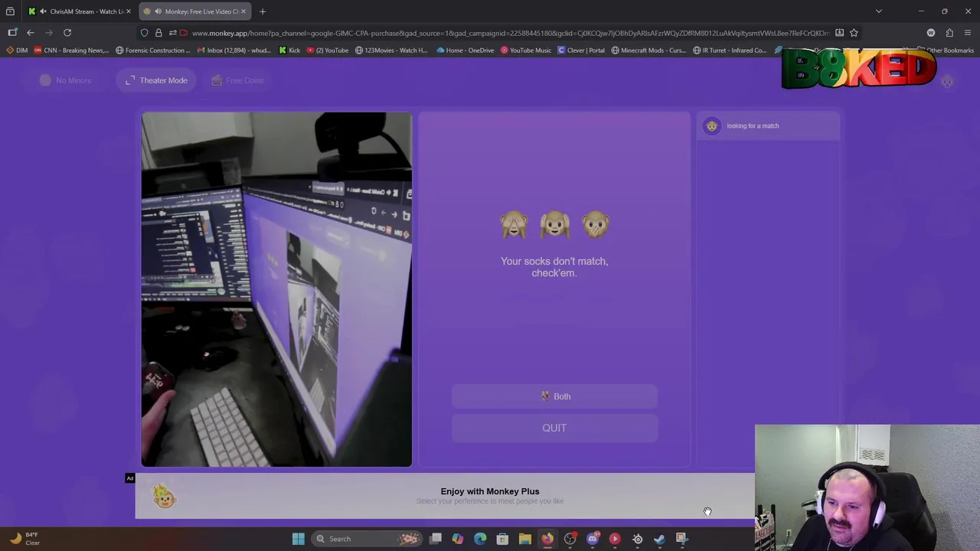Open the Firefox application menu
Screen dimensions: 980x551
[968, 33]
